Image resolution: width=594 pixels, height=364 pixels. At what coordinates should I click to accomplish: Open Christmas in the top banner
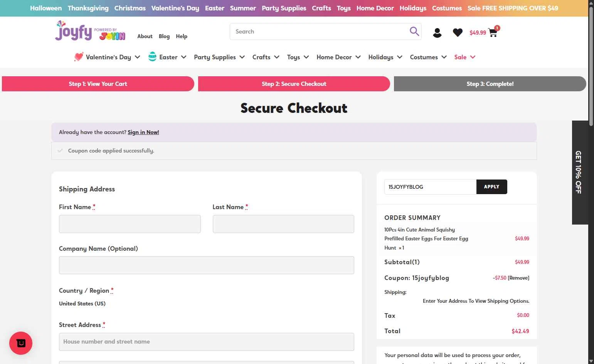(130, 8)
